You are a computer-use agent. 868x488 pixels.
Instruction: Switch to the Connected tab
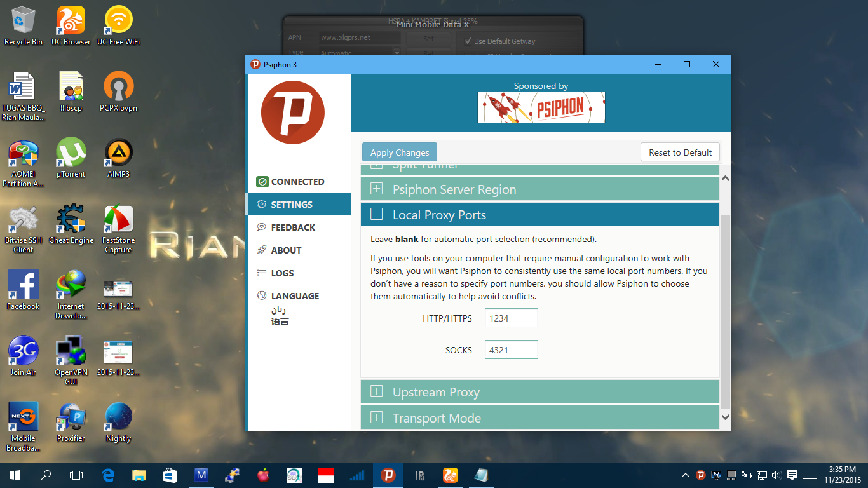[x=299, y=182]
